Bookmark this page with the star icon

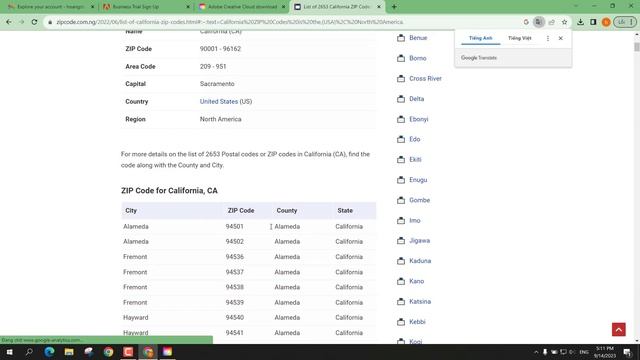[564, 22]
